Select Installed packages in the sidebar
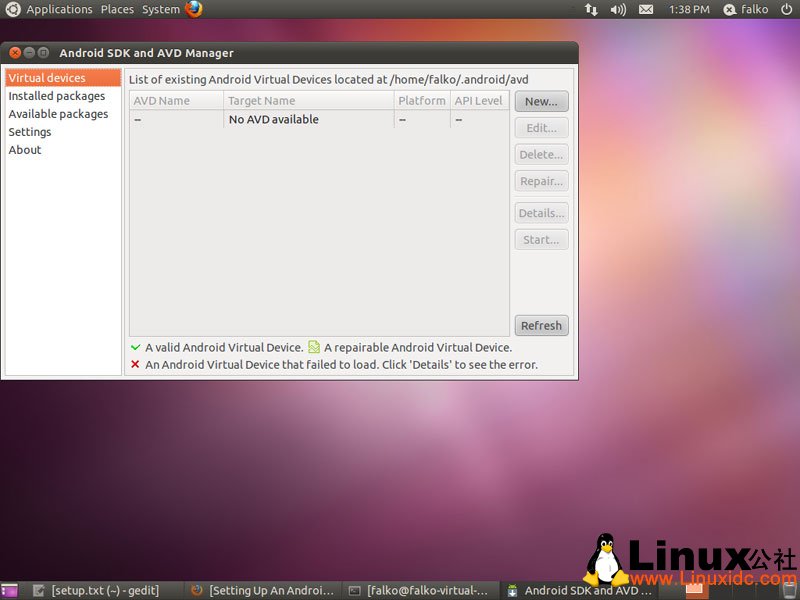The height and width of the screenshot is (600, 800). 56,96
